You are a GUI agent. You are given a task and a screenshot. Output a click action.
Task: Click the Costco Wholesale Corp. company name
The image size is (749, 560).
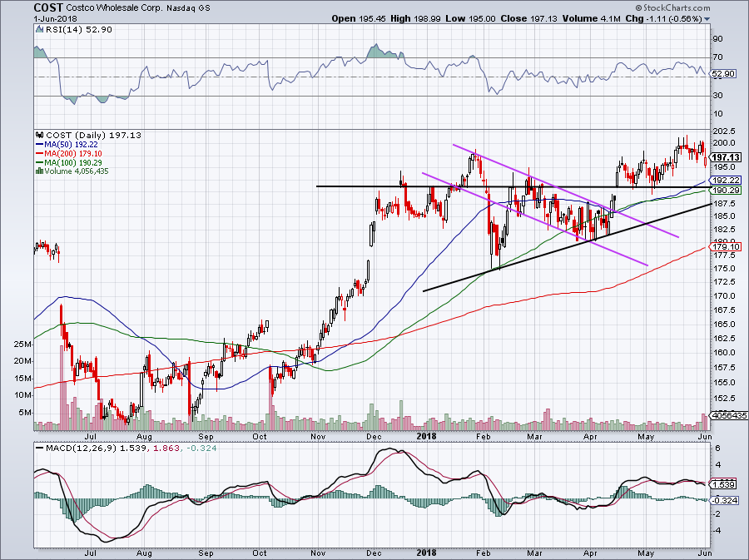(114, 8)
